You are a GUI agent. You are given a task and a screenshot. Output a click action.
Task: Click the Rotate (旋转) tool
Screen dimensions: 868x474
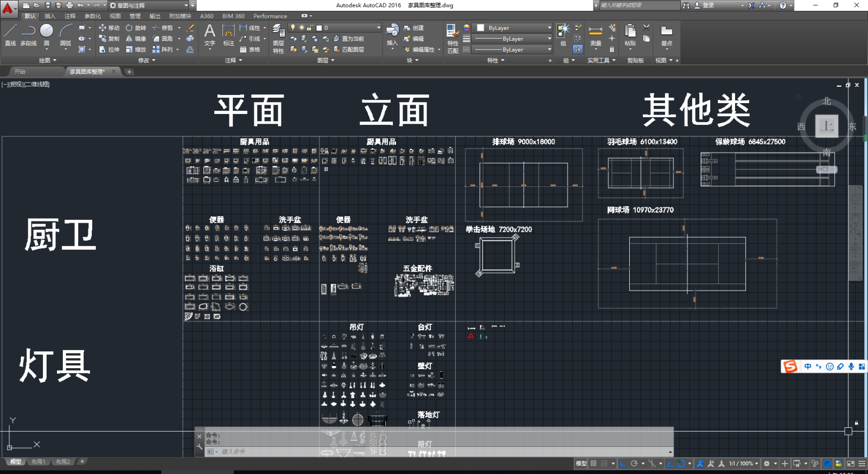point(136,28)
